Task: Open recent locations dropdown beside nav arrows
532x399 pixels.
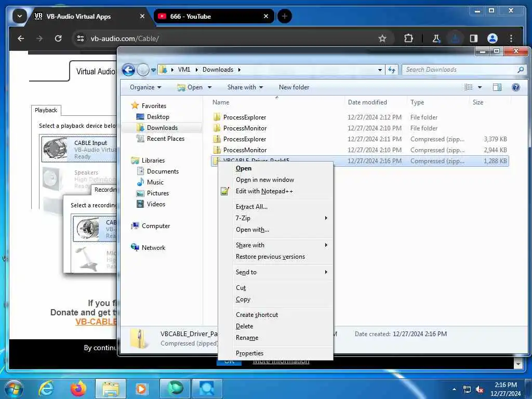Action: tap(153, 70)
